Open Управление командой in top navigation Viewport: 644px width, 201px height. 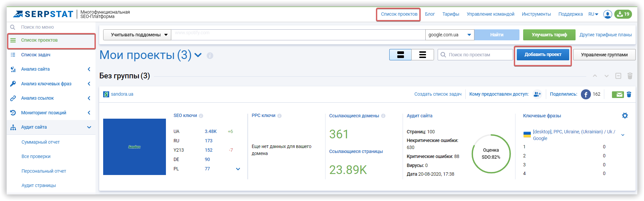(x=490, y=14)
